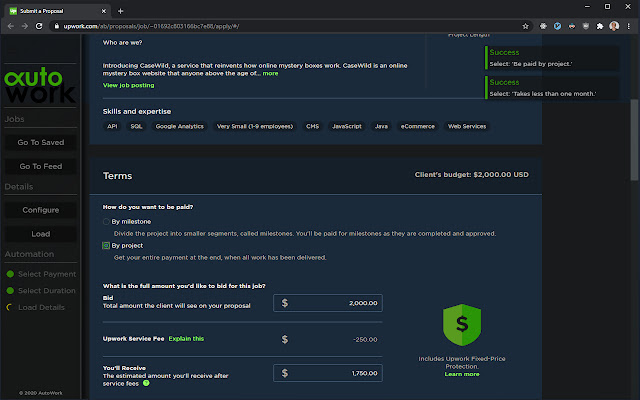Click the shield extension icon in toolbar
Viewport: 640px width, 400px height.
coord(586,26)
